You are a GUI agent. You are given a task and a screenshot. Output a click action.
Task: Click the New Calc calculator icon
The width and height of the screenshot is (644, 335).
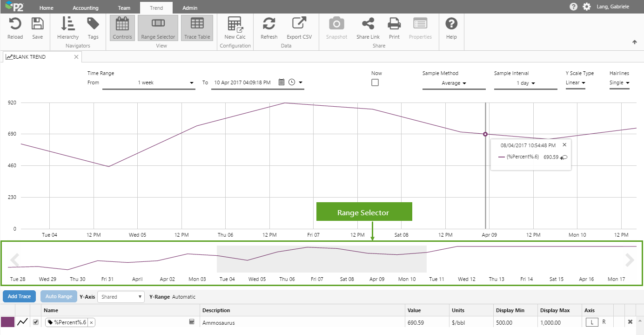[235, 24]
